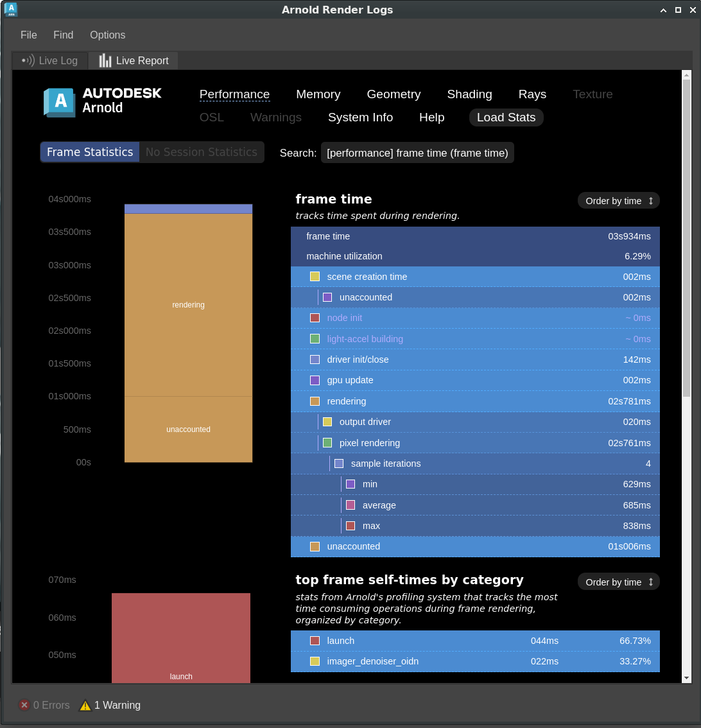Screen dimensions: 701x728
Task: Click the Autodesk Arnold logo
Action: [103, 102]
